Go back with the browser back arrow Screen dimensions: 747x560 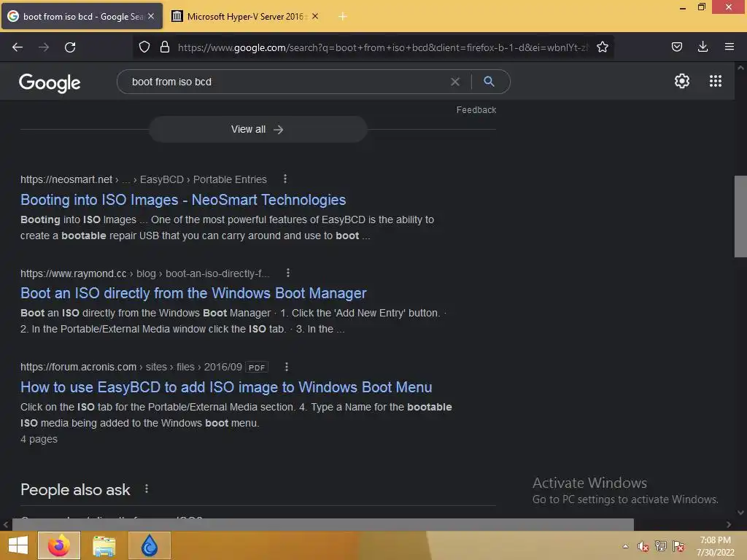click(x=18, y=47)
